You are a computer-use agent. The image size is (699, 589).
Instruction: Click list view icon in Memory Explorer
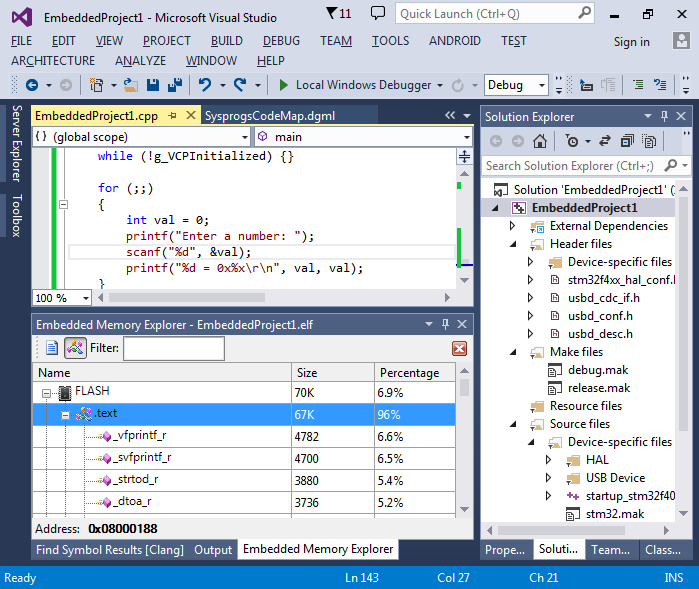[52, 348]
